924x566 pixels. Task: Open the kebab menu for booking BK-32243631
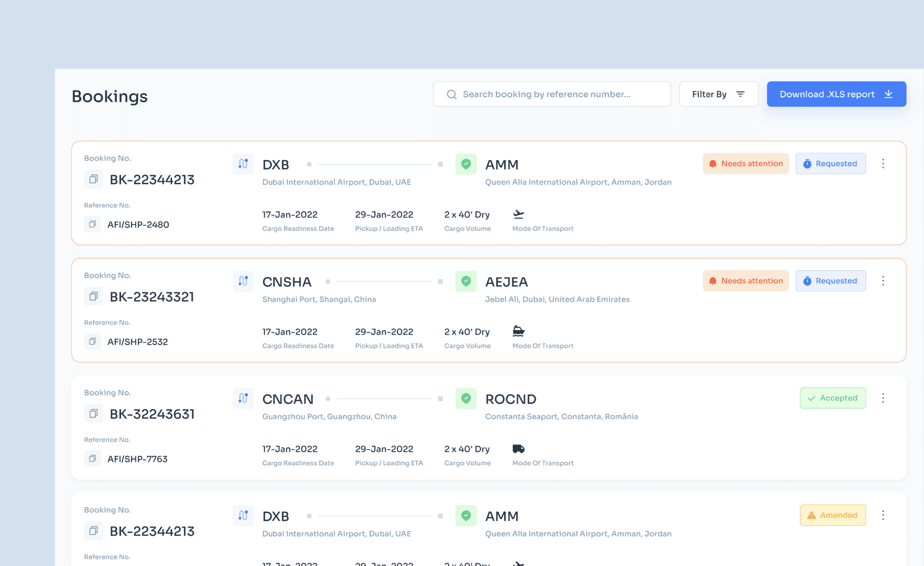pos(883,398)
